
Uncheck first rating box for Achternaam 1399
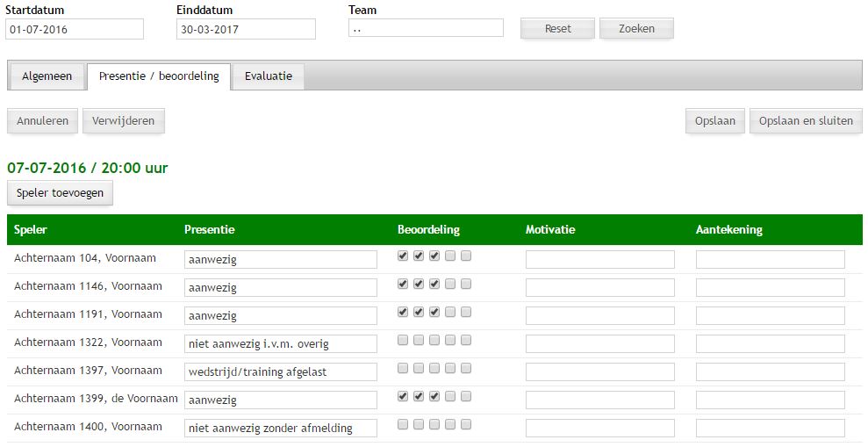pyautogui.click(x=403, y=396)
